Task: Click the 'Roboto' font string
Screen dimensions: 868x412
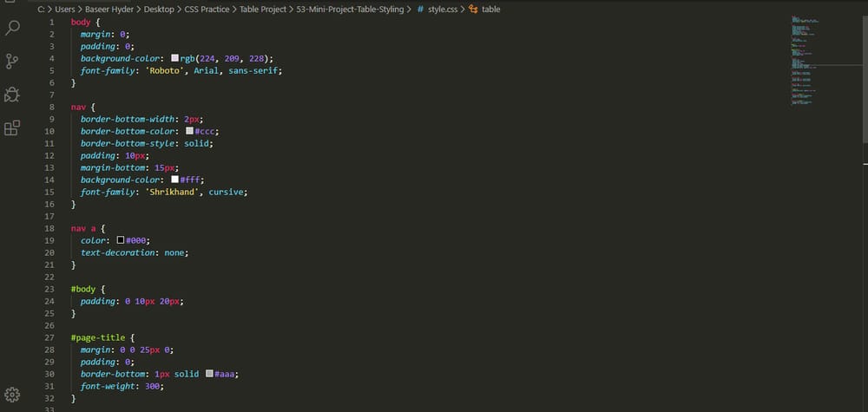Action: pyautogui.click(x=164, y=71)
